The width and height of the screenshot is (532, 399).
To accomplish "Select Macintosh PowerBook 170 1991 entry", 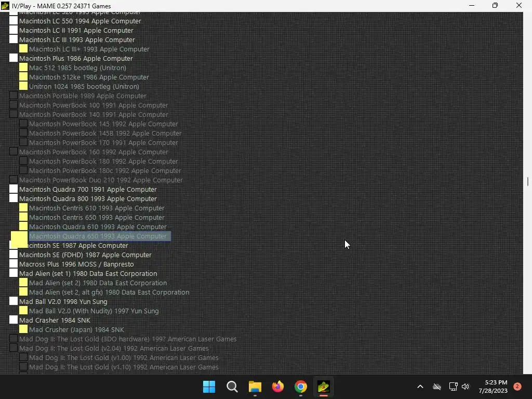I will 103,142.
